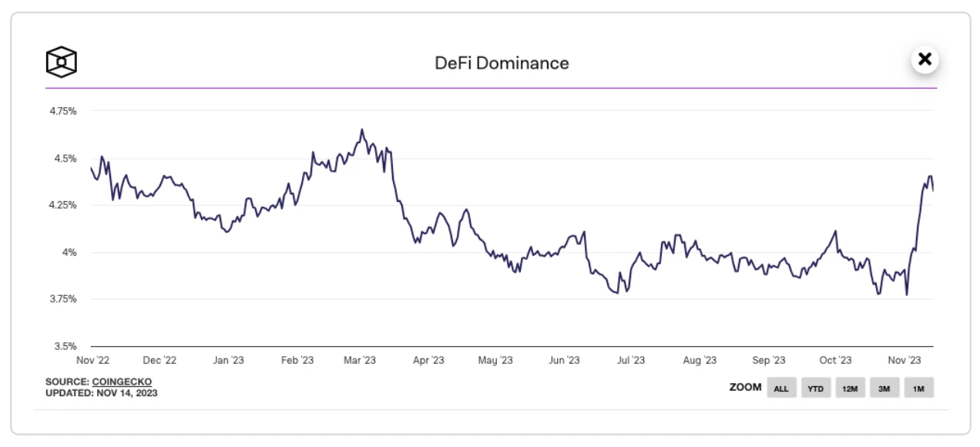The image size is (980, 447).
Task: Click The Block cube logo icon
Action: 62,62
